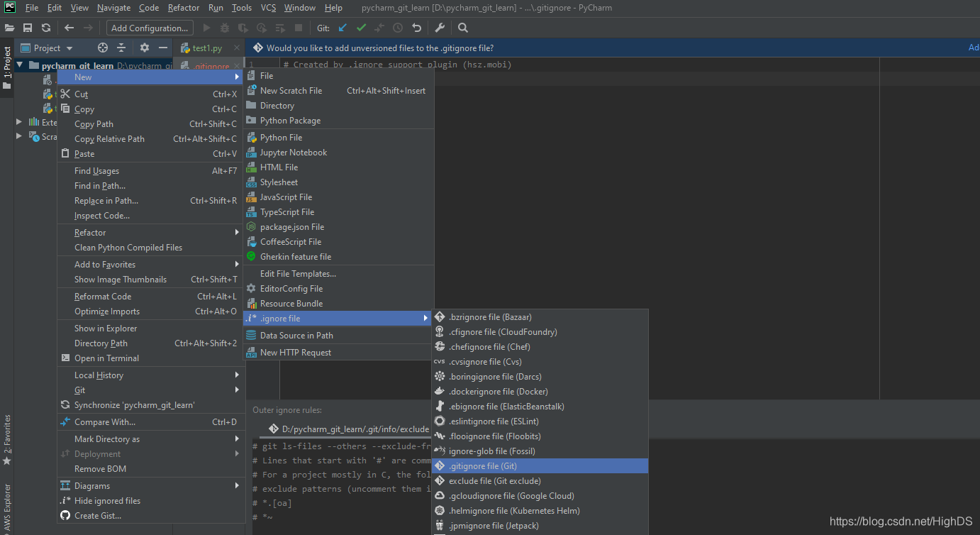
Task: Click the Search Everywhere magnifier icon
Action: pyautogui.click(x=463, y=28)
